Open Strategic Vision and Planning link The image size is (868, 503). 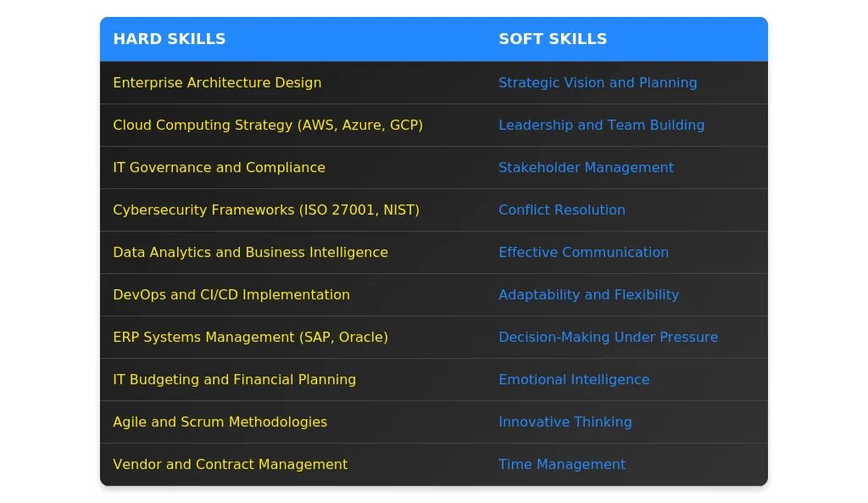pos(598,82)
